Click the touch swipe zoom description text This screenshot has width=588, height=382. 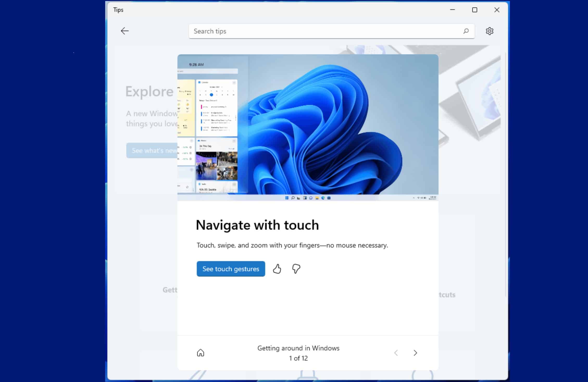tap(292, 245)
